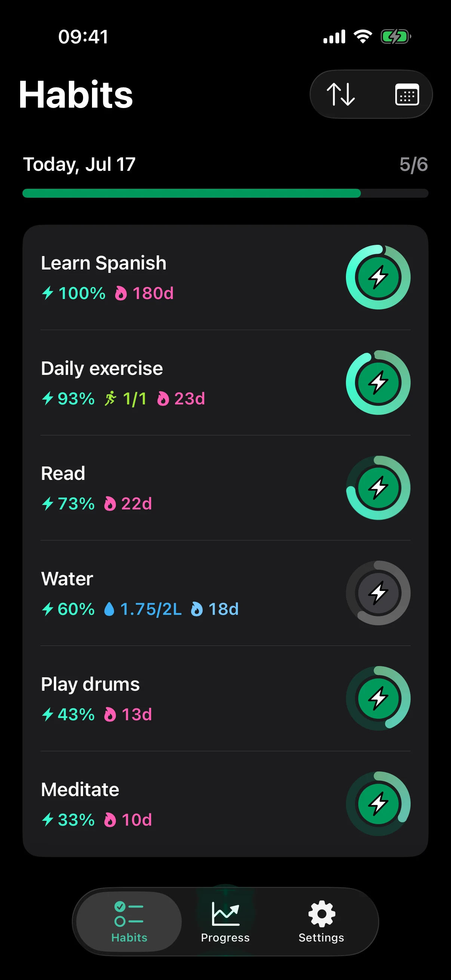Tap the 5/6 completion counter
Screen dimensions: 451x980
(414, 164)
